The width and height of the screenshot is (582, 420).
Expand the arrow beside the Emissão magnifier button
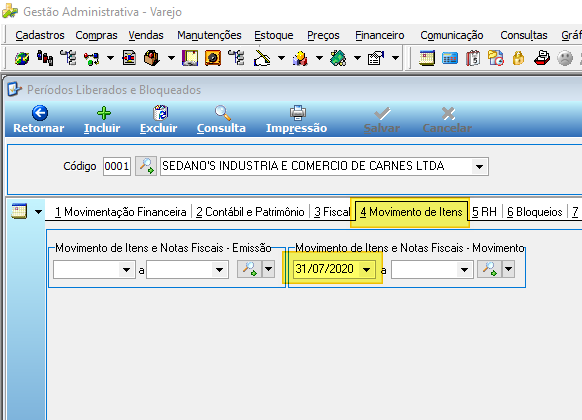[x=268, y=269]
